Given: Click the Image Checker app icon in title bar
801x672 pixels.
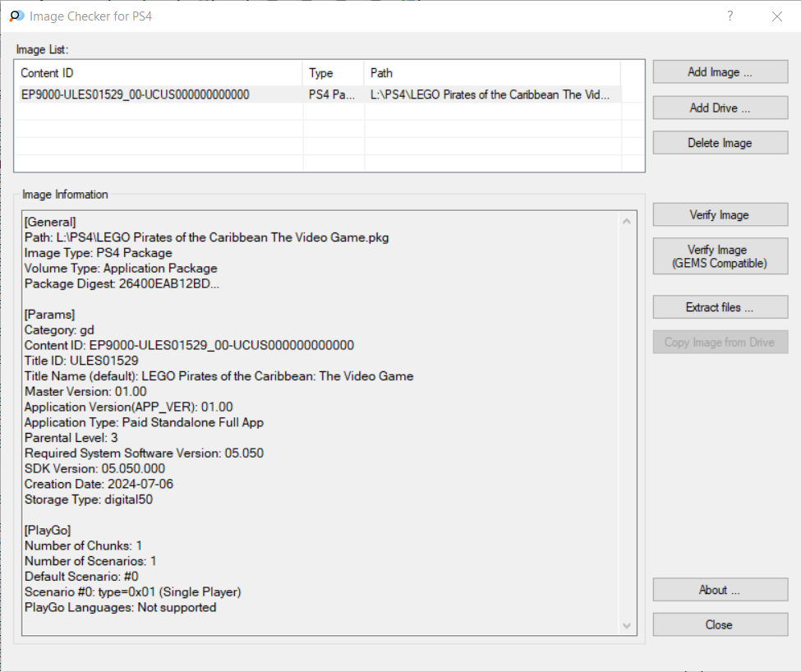Looking at the screenshot, I should [x=16, y=16].
